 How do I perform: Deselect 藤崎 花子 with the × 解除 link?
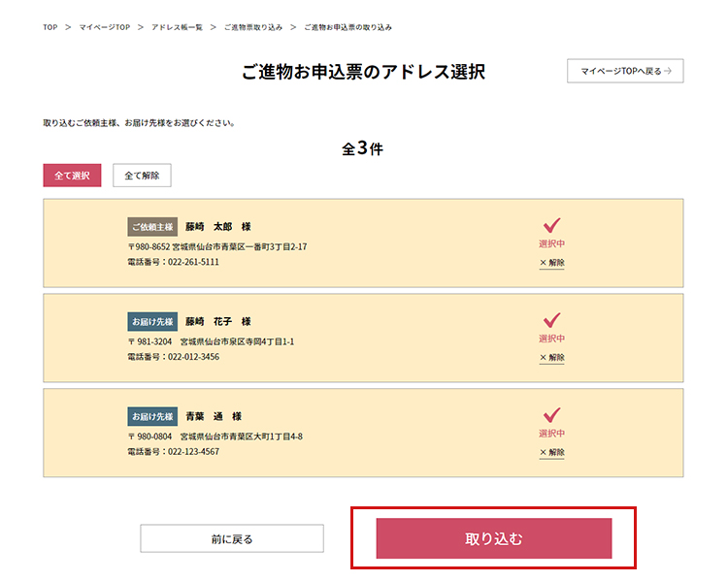pyautogui.click(x=551, y=358)
